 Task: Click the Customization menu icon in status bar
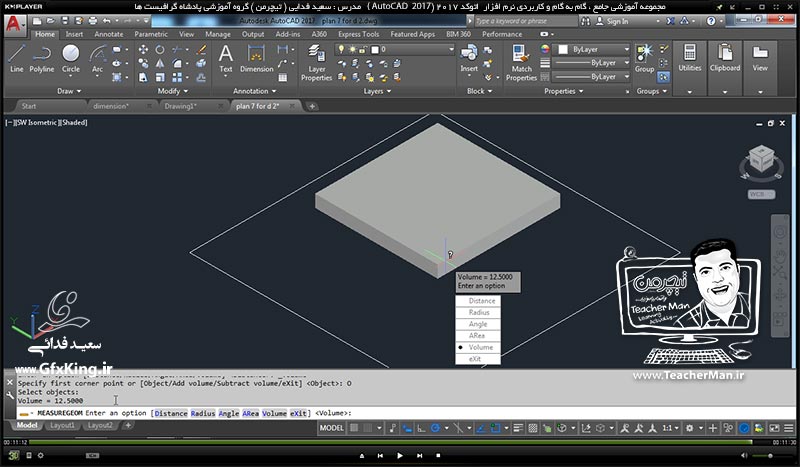[789, 428]
